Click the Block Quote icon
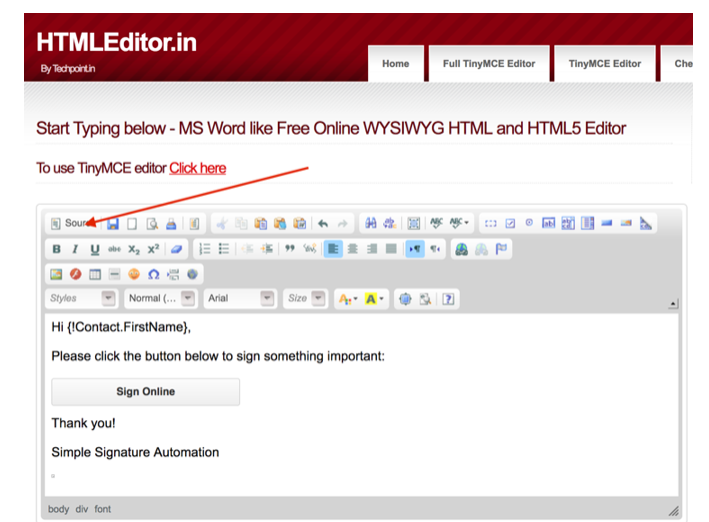 [290, 249]
